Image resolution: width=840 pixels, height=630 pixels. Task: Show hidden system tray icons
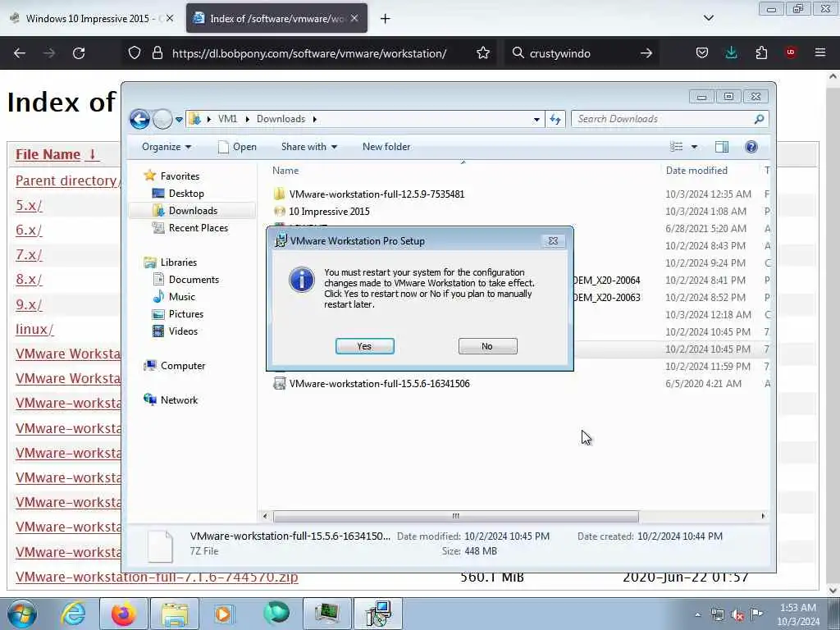click(x=697, y=615)
